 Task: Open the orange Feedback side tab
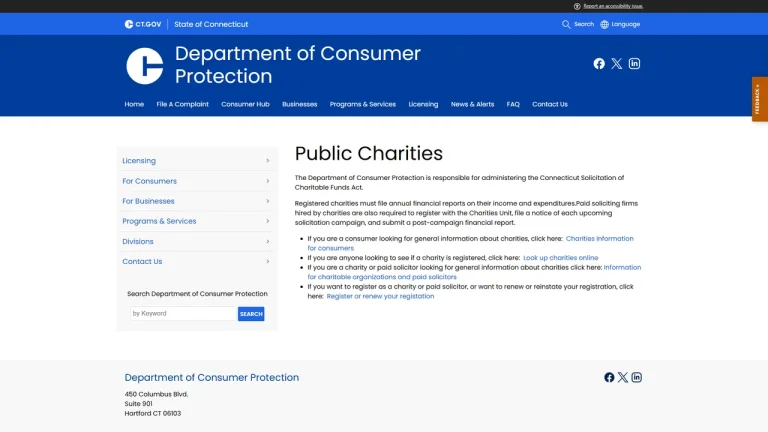pos(760,99)
